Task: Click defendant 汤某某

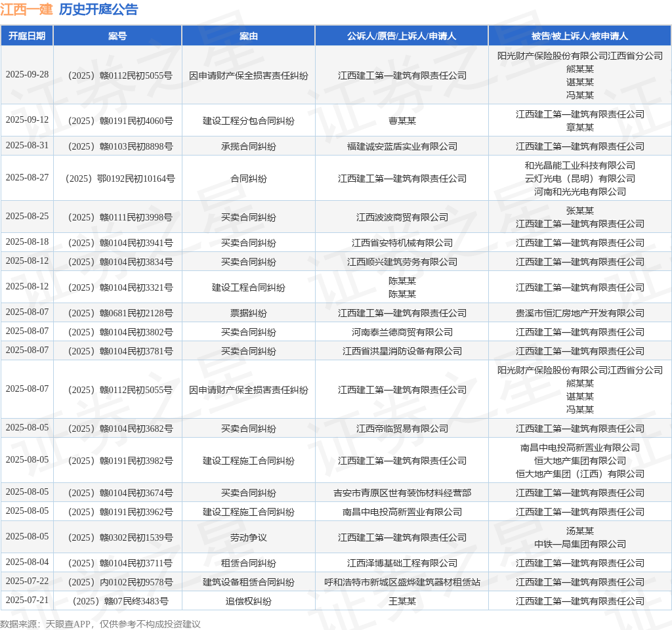Action: coord(580,530)
